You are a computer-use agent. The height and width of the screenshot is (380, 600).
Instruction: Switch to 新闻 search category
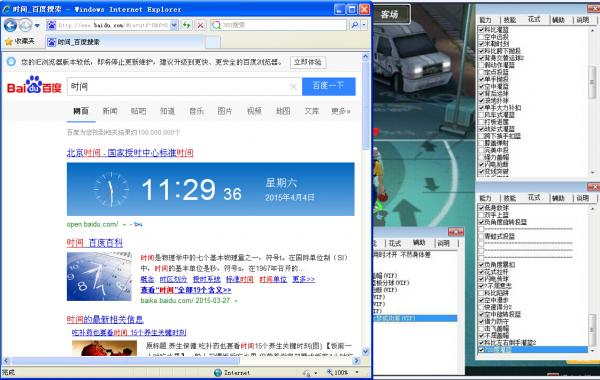(110, 111)
